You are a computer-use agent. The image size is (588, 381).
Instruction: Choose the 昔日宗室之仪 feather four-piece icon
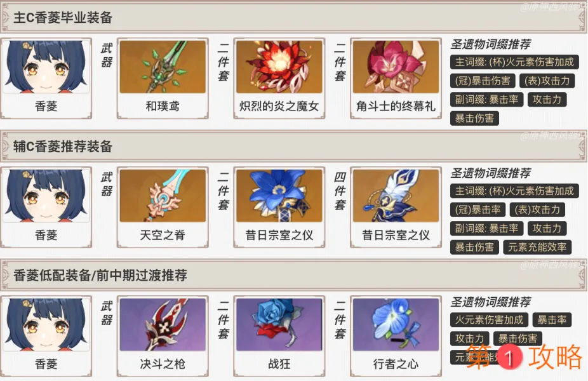pos(396,196)
